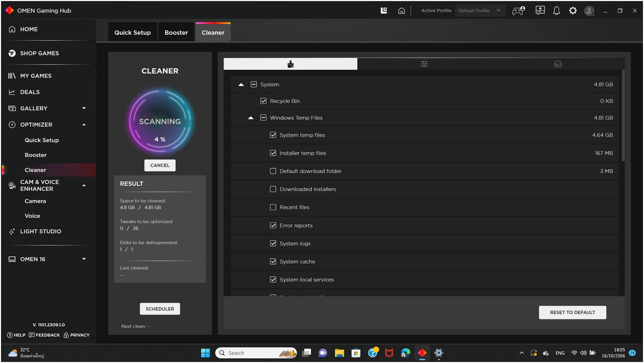Viewport: 644px width, 363px height.
Task: Click the scanning progress ring
Action: (x=160, y=120)
